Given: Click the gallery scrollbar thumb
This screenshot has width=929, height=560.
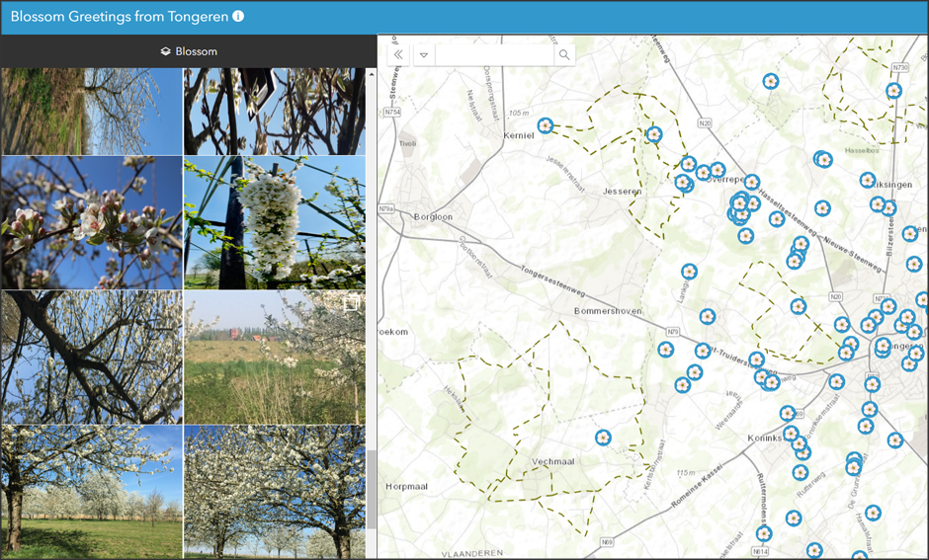Looking at the screenshot, I should [x=372, y=489].
